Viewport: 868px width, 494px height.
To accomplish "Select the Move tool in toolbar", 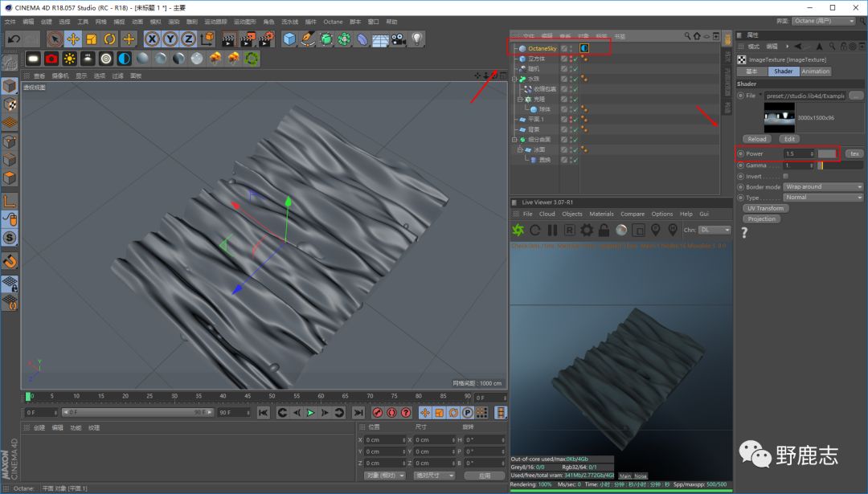I will coord(73,39).
